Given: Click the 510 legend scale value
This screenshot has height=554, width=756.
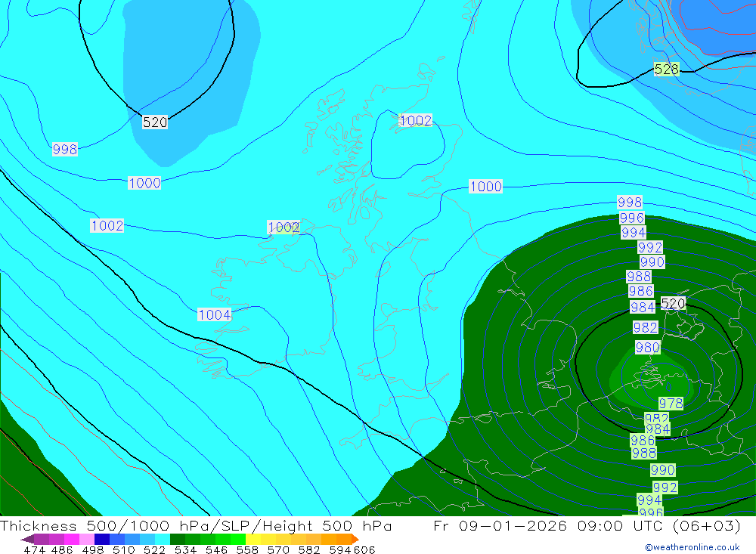Looking at the screenshot, I should [x=123, y=549].
